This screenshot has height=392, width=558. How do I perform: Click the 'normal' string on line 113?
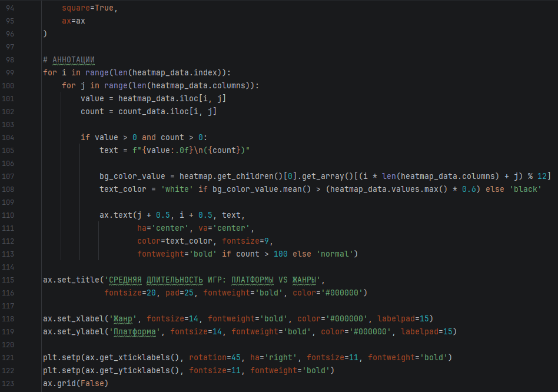point(334,254)
